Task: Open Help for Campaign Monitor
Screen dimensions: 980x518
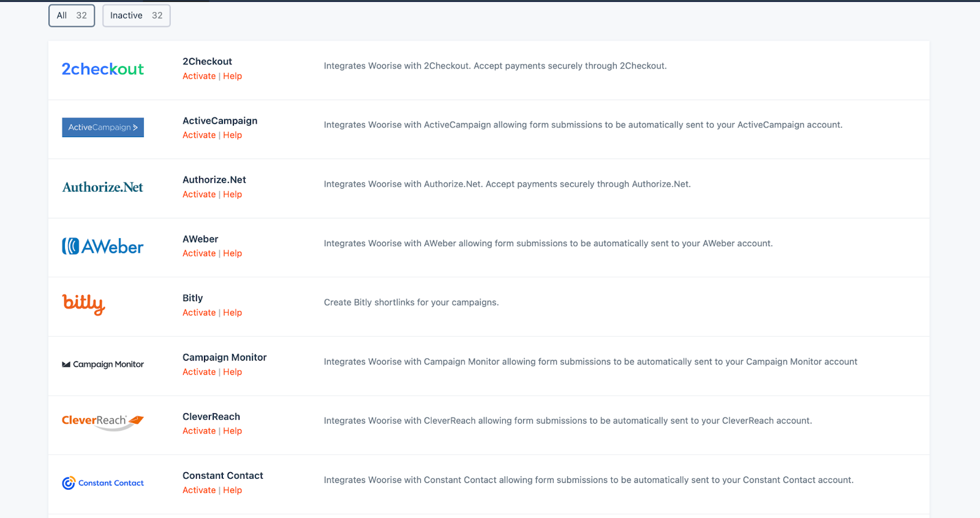Action: tap(233, 372)
